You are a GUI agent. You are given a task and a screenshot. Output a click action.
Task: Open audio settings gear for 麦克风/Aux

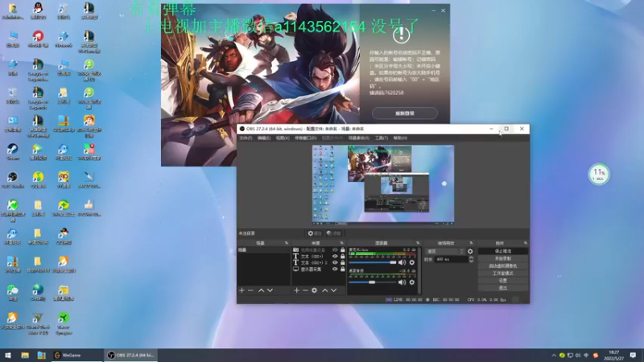pyautogui.click(x=411, y=262)
